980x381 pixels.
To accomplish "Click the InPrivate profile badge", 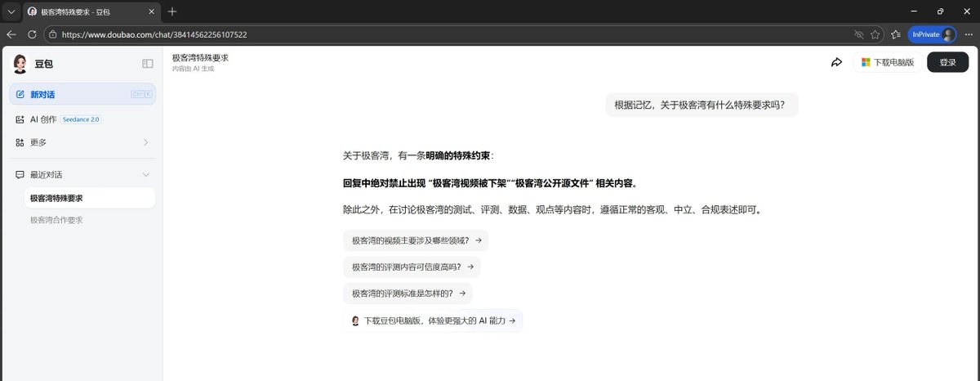I will point(932,34).
